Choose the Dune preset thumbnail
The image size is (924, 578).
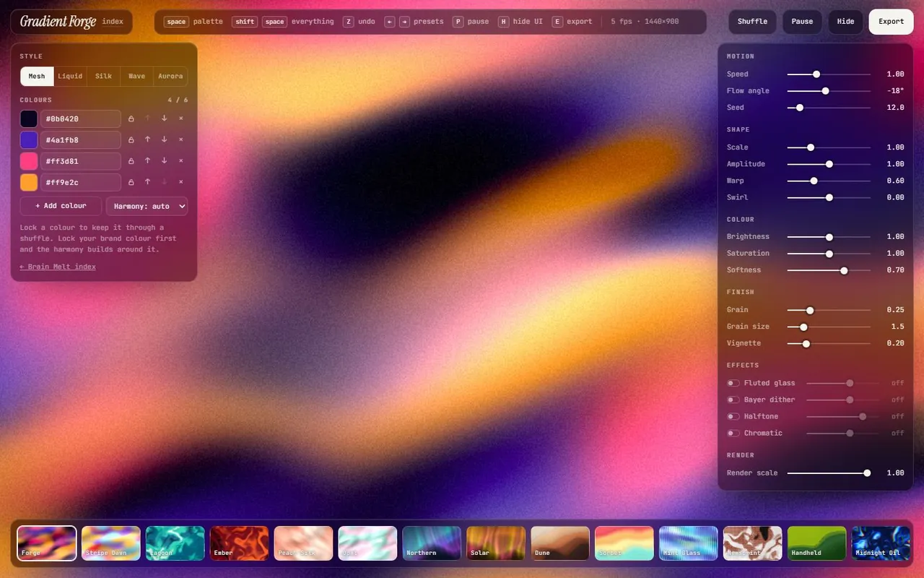(x=560, y=543)
